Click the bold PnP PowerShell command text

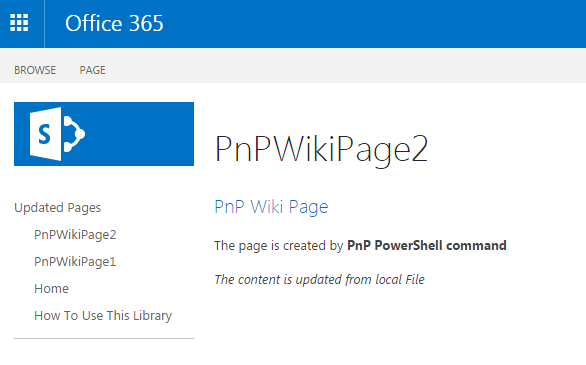coord(427,245)
